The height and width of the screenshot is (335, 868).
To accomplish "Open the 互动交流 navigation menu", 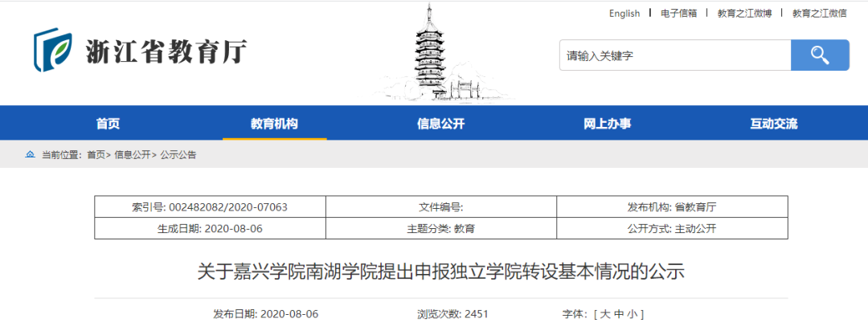I will coord(773,124).
